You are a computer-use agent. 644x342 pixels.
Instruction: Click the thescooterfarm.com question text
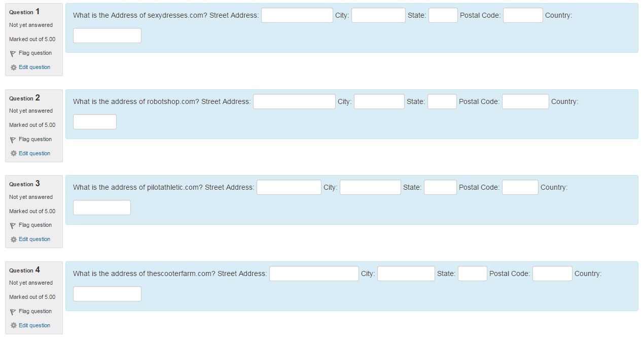click(144, 273)
